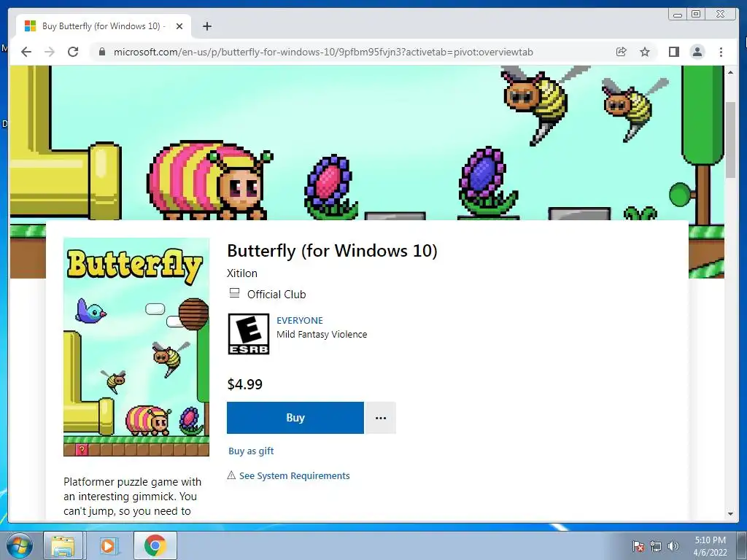Click the ESRB E rating icon
Screen dimensions: 747x560
pyautogui.click(x=249, y=334)
